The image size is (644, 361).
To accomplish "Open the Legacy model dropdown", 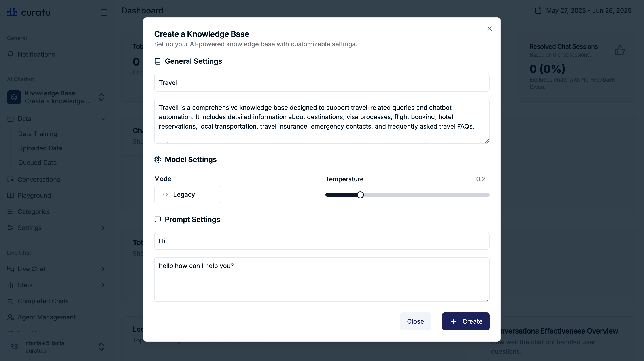I will pos(187,194).
